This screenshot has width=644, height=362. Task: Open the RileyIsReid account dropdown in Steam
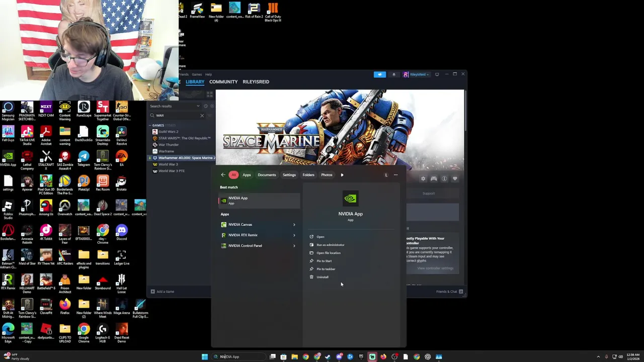pyautogui.click(x=417, y=74)
